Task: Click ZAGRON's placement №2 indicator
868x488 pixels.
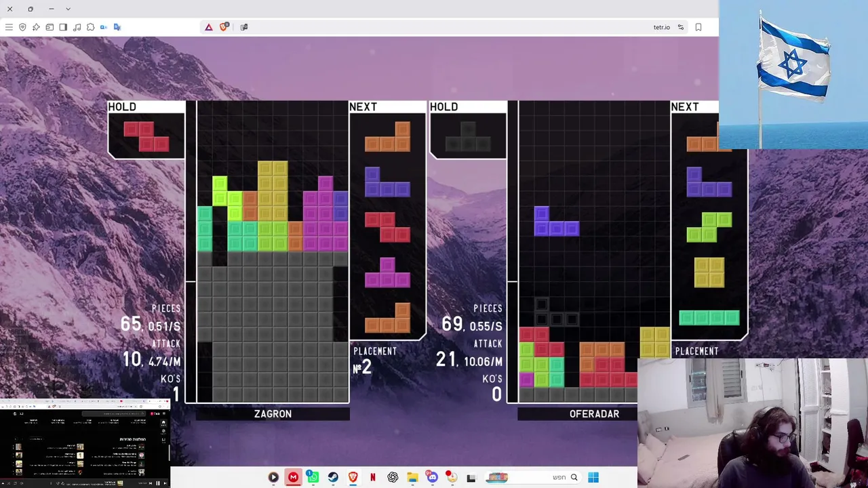Action: click(362, 367)
